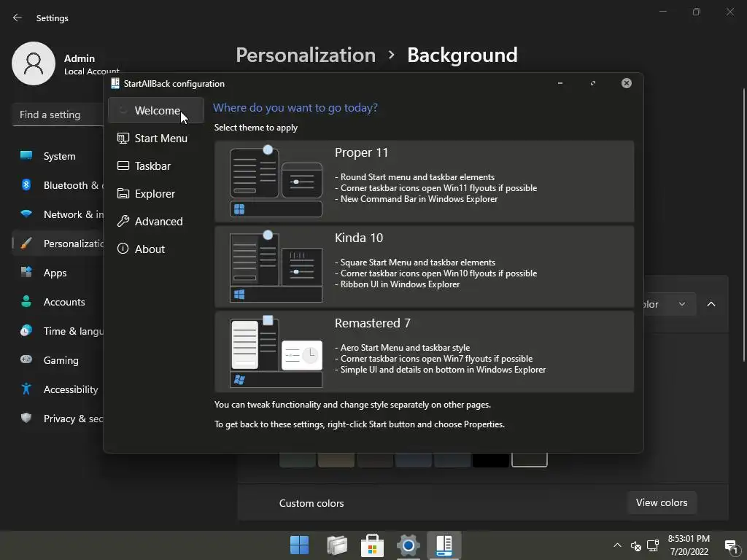Click the Proper 11 preview thumbnail
This screenshot has width=747, height=560.
pyautogui.click(x=276, y=181)
